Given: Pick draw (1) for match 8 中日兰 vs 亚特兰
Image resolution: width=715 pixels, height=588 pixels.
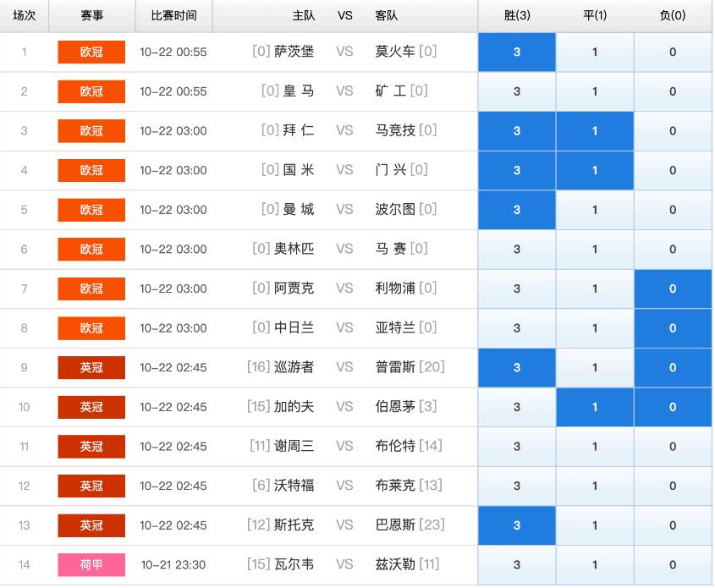Looking at the screenshot, I should (595, 328).
